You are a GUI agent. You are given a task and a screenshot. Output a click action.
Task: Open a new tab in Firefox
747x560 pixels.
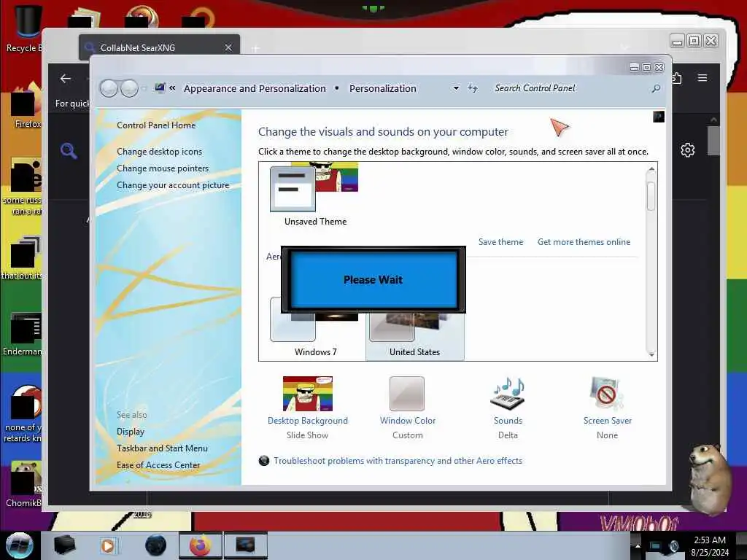tap(255, 48)
